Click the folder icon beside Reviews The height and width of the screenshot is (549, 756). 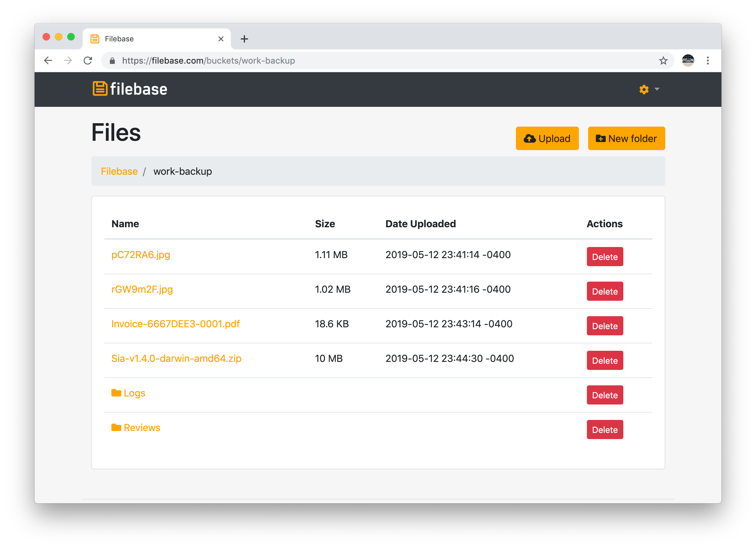pyautogui.click(x=116, y=427)
